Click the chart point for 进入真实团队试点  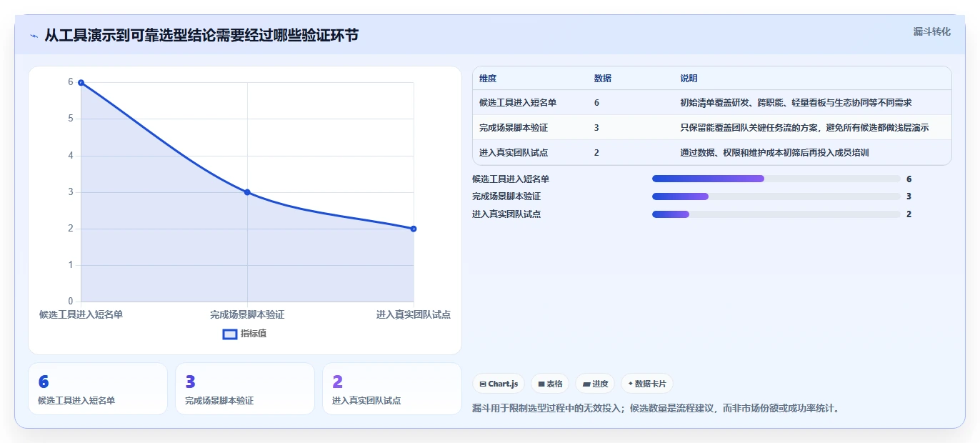(414, 229)
